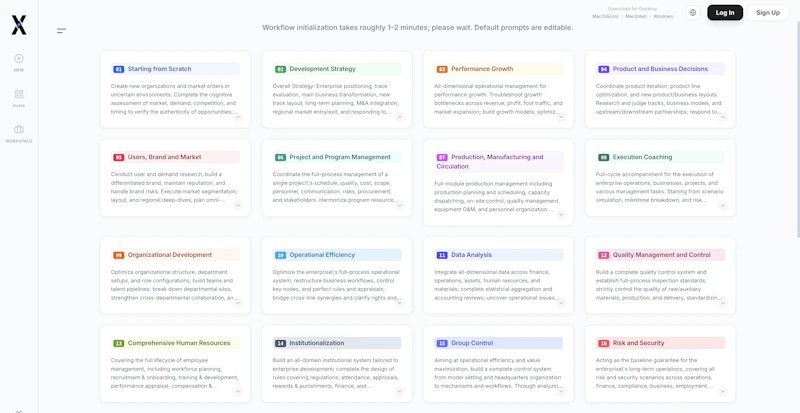
Task: Select the Users, Brand and Market title
Action: pyautogui.click(x=164, y=157)
